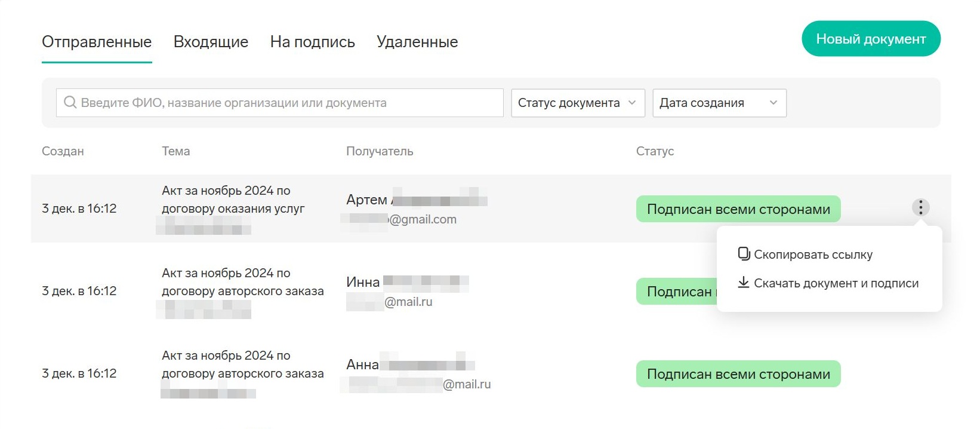Open the Акт по договору оказания услуг document

pyautogui.click(x=233, y=200)
